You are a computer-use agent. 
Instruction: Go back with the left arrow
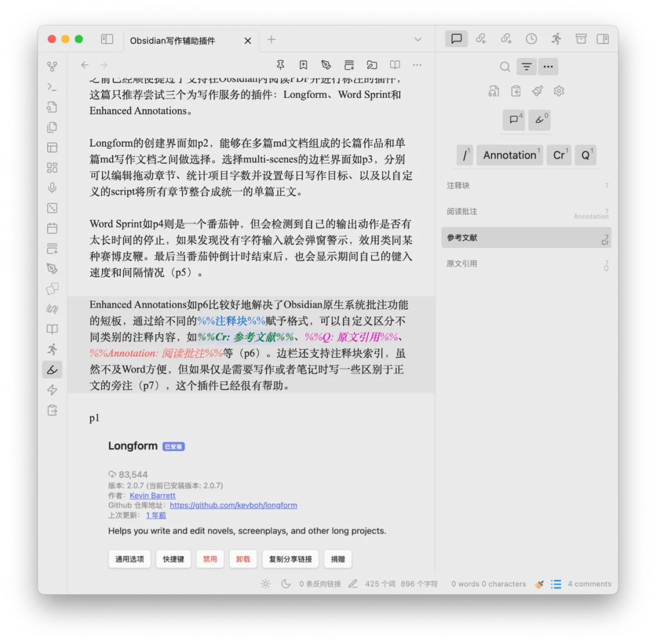(85, 65)
